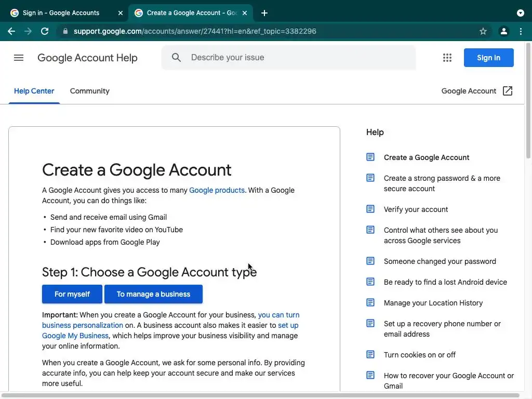This screenshot has width=532, height=399.
Task: Click the lock site info icon
Action: pos(65,31)
